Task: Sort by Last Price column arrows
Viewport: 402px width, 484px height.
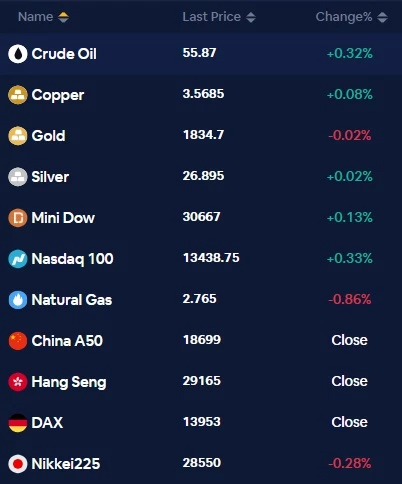Action: click(251, 17)
